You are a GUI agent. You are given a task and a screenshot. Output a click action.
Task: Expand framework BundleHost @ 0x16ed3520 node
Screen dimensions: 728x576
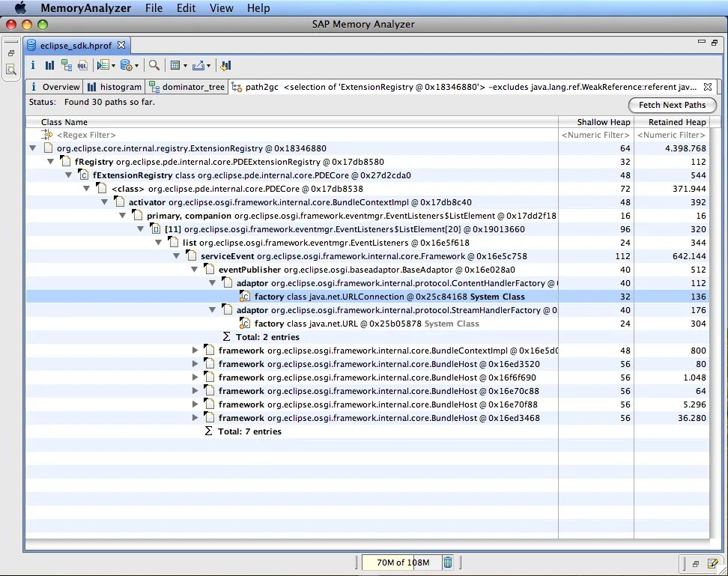click(x=195, y=364)
